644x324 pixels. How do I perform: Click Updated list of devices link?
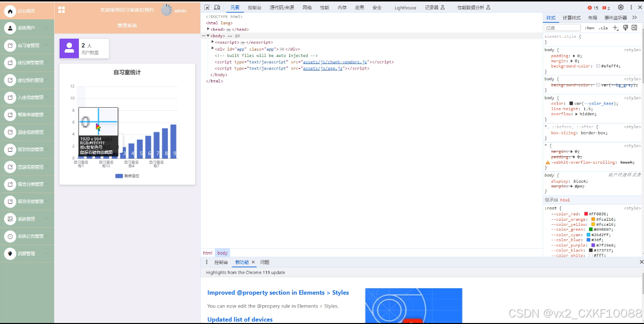pos(240,320)
